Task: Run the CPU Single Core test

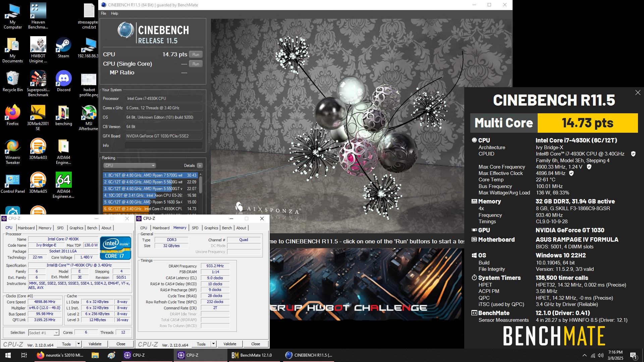Action: coord(196,64)
